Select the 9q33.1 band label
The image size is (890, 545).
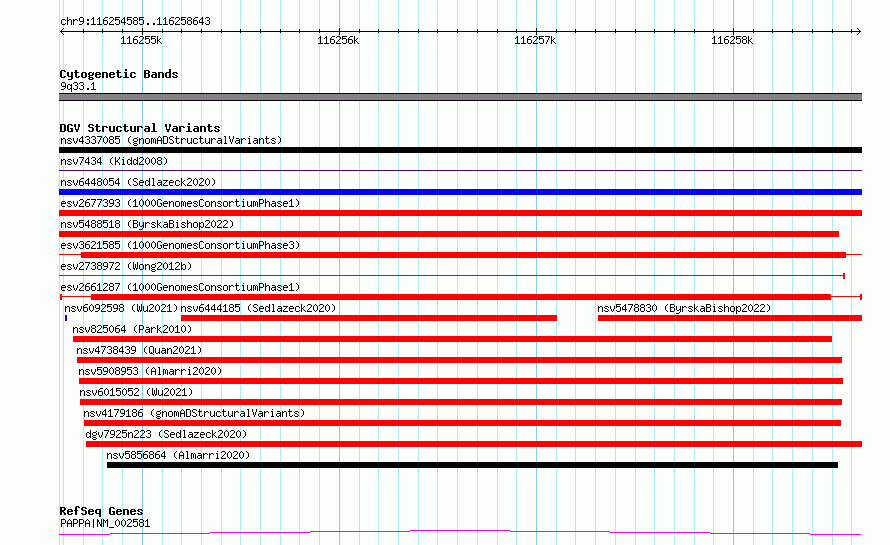coord(78,86)
